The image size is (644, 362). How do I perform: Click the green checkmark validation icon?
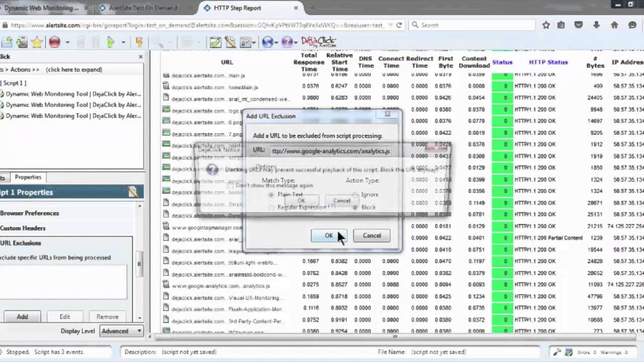215,42
